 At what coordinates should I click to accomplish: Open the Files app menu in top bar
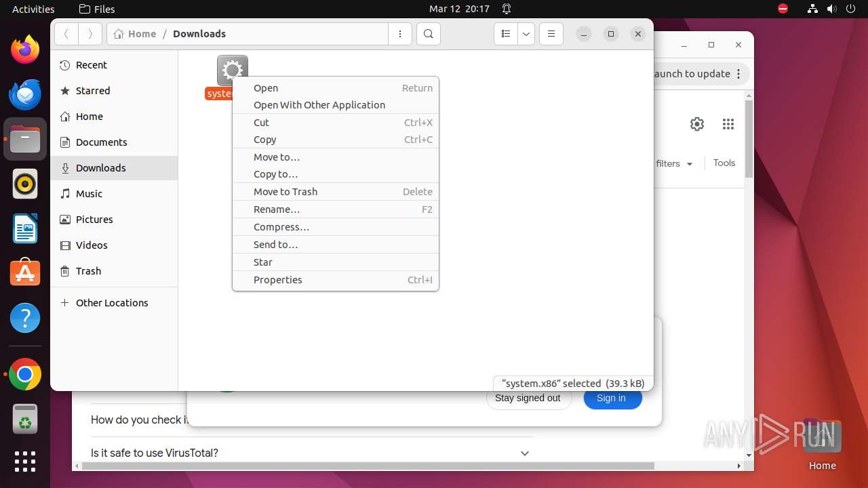click(97, 9)
